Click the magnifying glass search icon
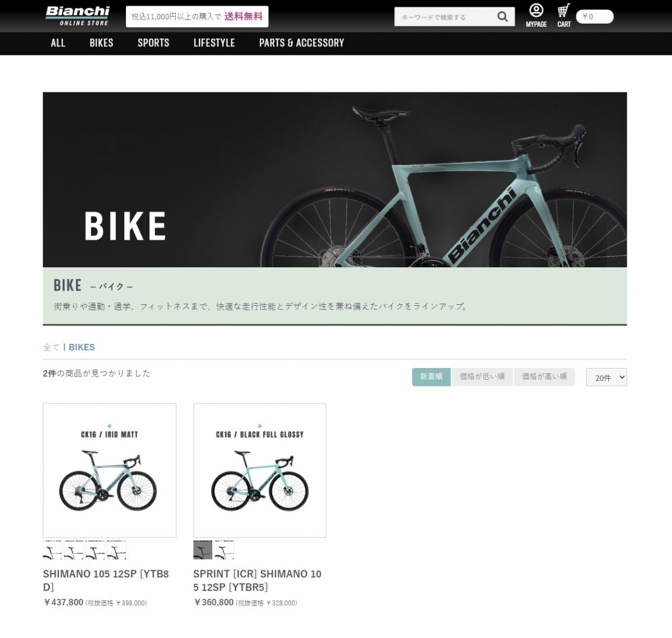The width and height of the screenshot is (672, 638). (x=502, y=17)
